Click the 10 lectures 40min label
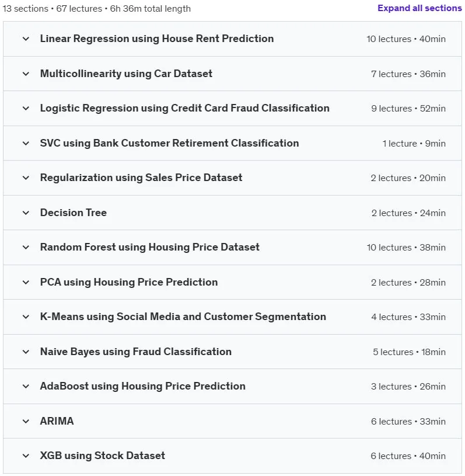Viewport: 465px width, 476px height. pos(406,39)
